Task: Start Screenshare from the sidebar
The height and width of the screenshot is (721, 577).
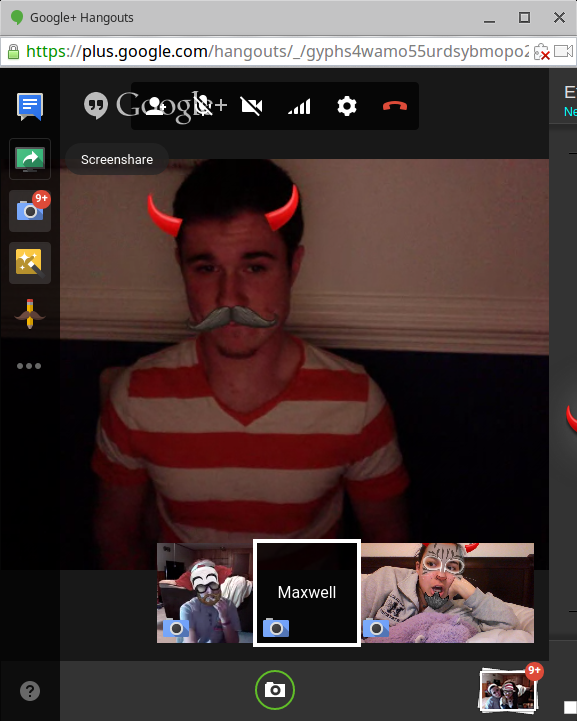Action: tap(30, 159)
